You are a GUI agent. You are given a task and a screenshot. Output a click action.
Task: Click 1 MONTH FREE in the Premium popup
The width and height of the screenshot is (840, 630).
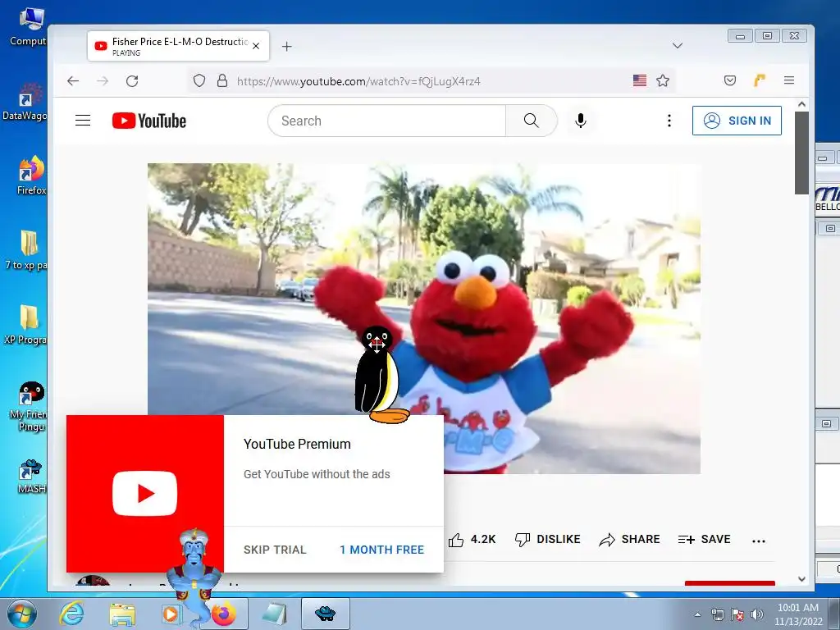click(382, 550)
